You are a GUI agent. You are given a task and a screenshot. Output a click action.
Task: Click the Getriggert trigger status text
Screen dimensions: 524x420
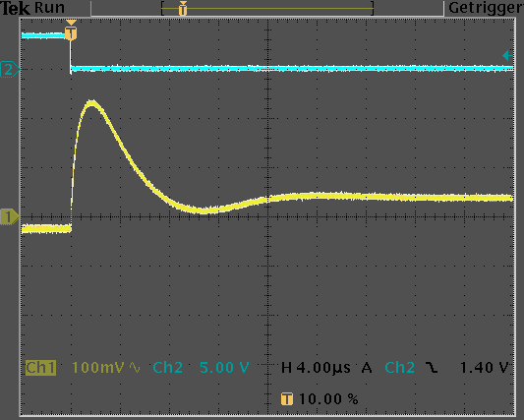486,8
